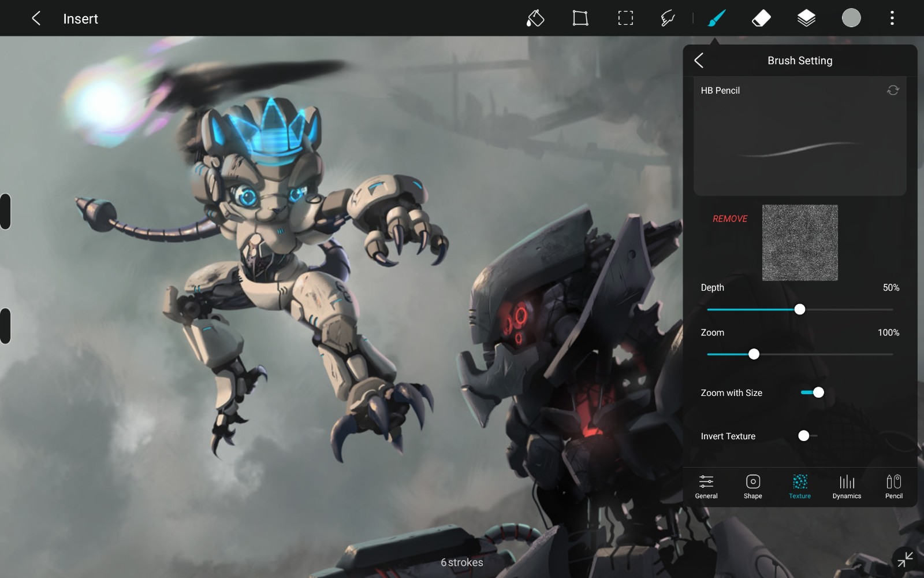924x578 pixels.
Task: Open the layers panel
Action: click(x=806, y=18)
